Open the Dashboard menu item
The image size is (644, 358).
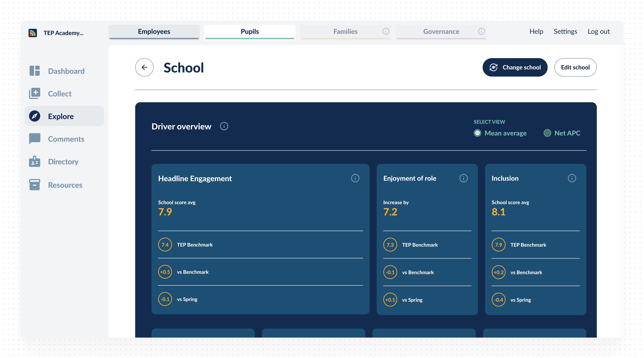tap(65, 71)
